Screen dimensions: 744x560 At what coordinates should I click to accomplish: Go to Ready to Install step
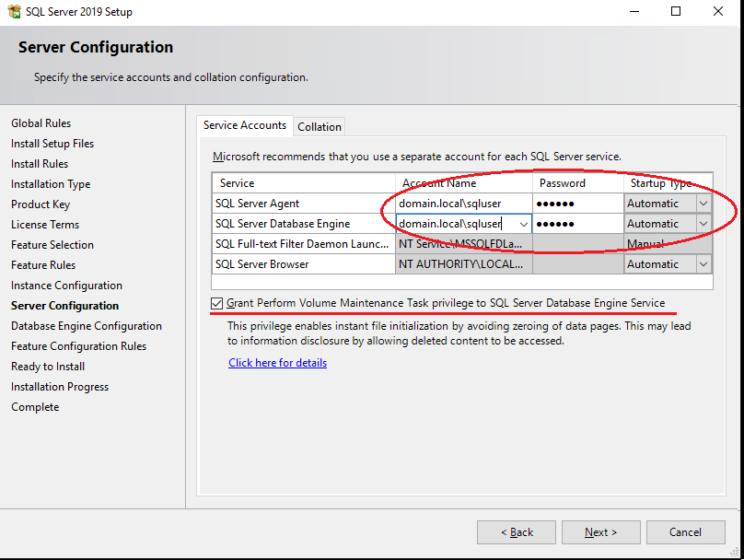pyautogui.click(x=47, y=366)
